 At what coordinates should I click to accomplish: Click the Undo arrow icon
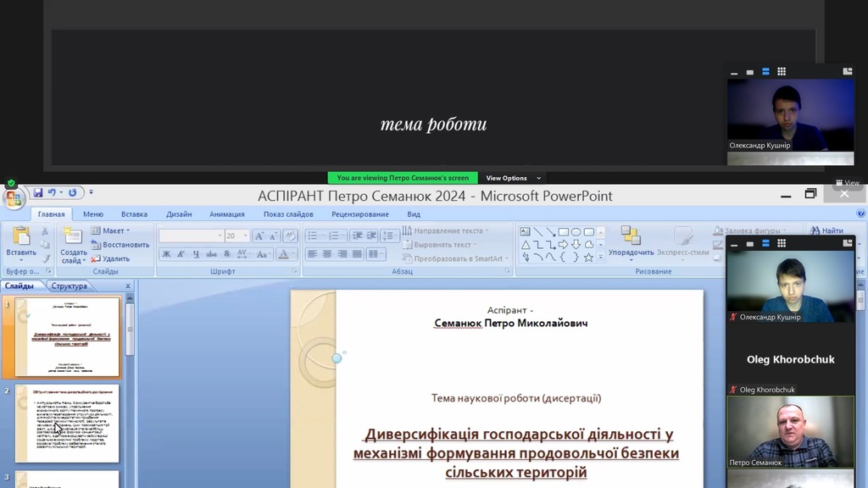tap(53, 193)
